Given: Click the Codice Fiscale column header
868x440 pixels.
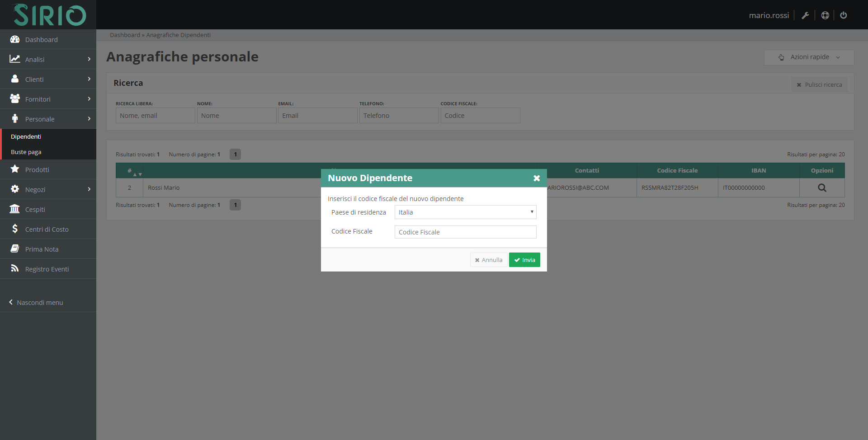Looking at the screenshot, I should coord(677,170).
